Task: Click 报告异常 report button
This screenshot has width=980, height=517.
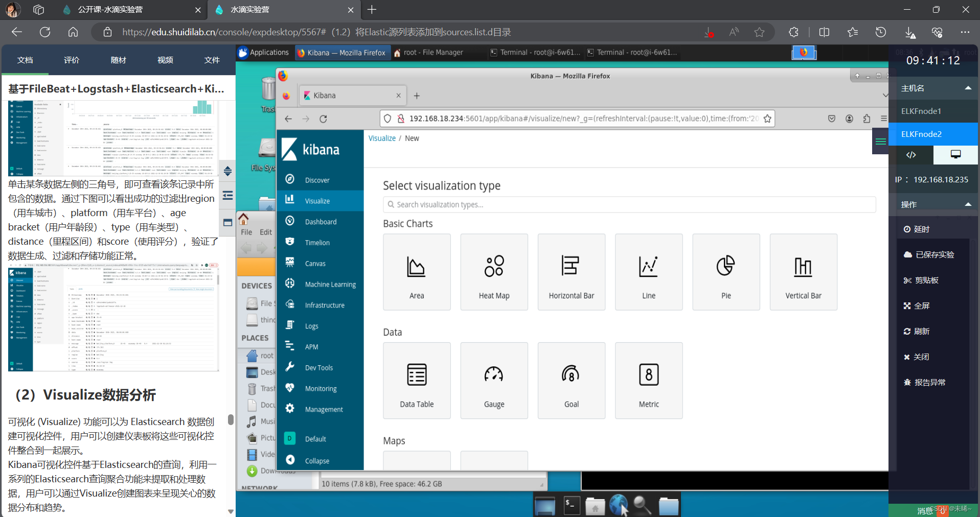Action: [x=924, y=383]
